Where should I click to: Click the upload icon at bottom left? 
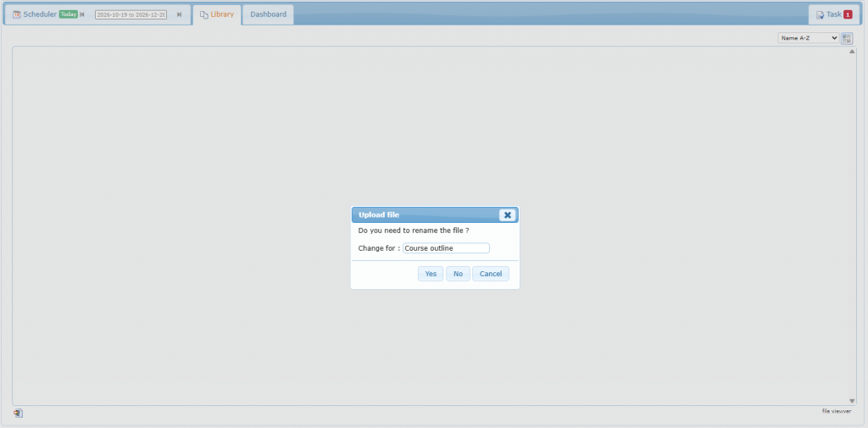click(18, 413)
